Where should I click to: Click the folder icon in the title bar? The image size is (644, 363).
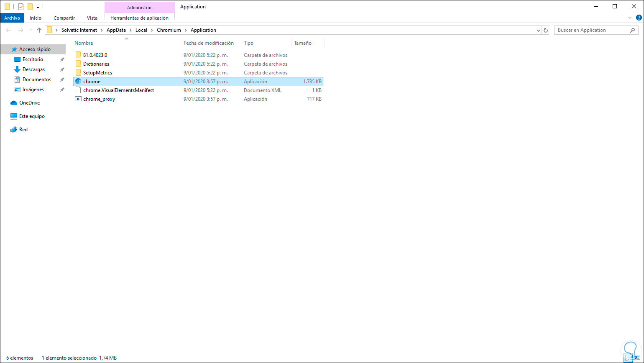click(x=7, y=7)
